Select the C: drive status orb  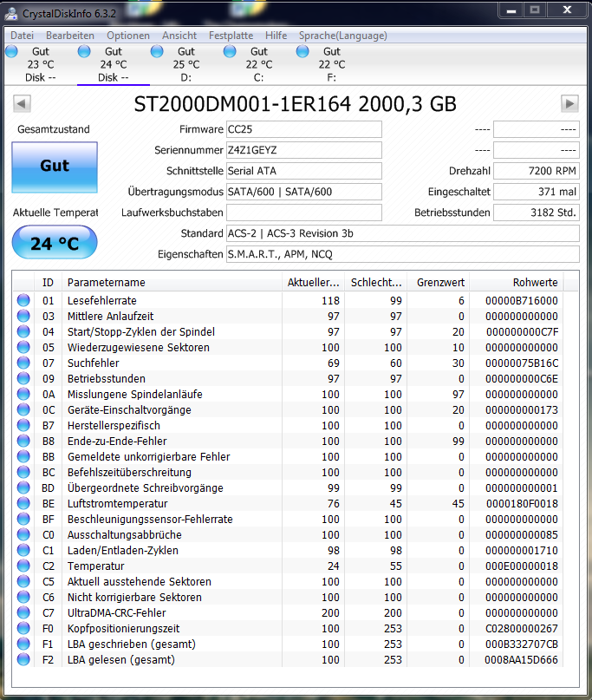(x=230, y=51)
